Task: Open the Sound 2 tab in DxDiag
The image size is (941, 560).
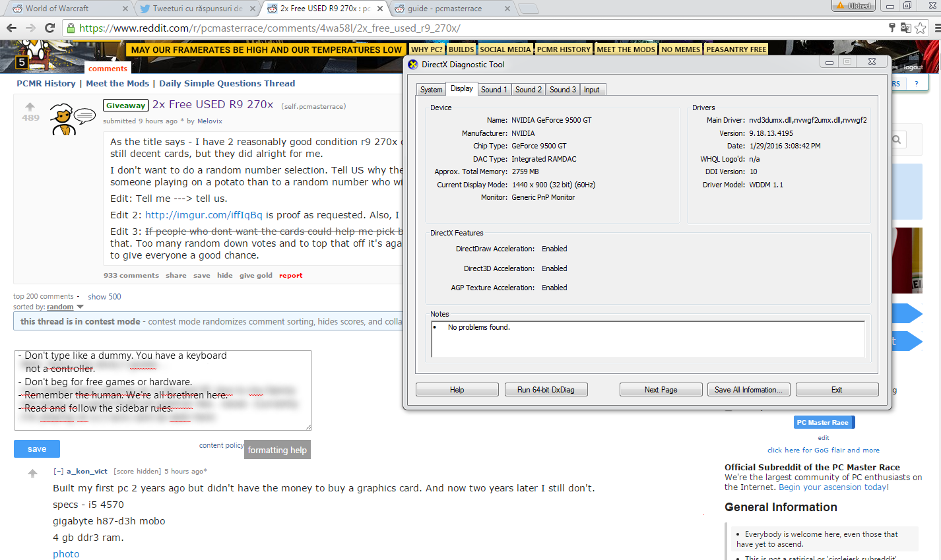Action: [x=529, y=90]
